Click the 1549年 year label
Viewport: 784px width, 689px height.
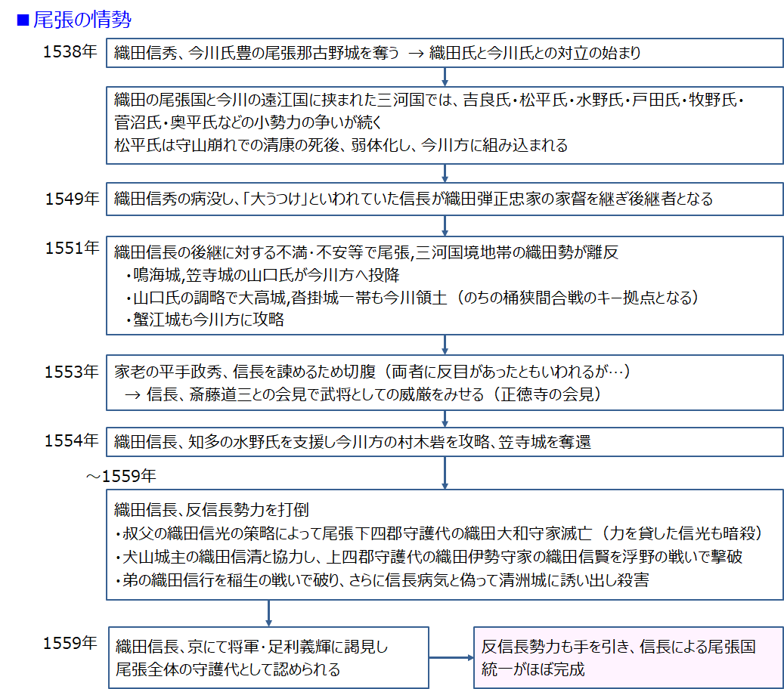coord(71,199)
